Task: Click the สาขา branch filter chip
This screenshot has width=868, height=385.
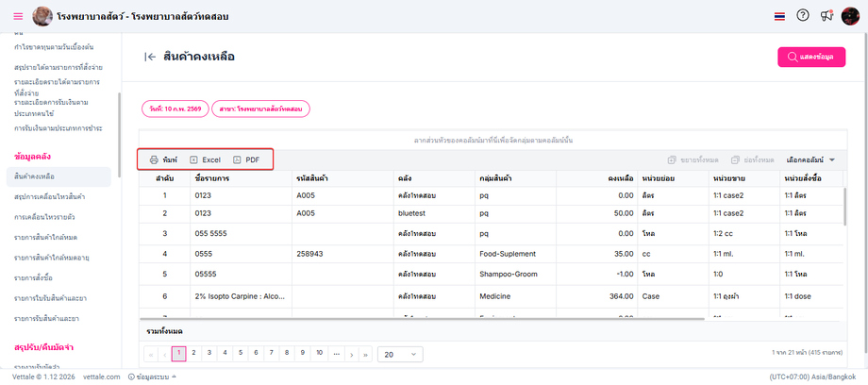Action: (x=260, y=109)
